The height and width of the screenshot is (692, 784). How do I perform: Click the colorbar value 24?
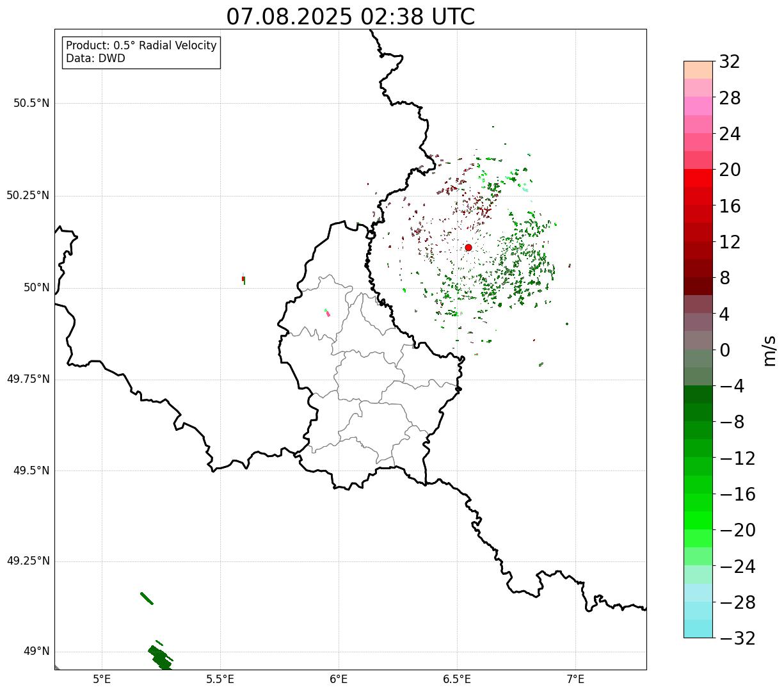click(x=730, y=134)
